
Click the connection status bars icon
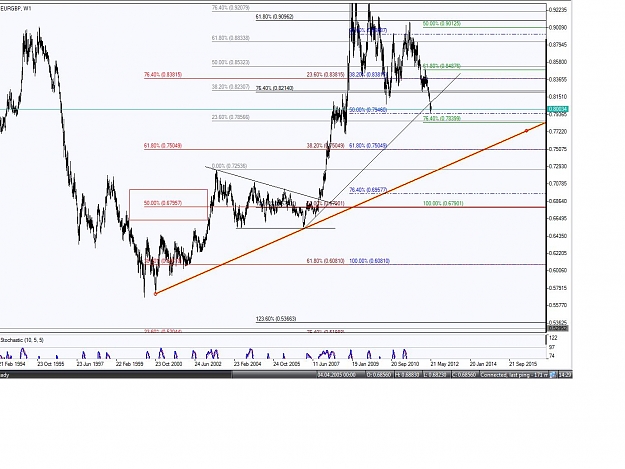coord(553,375)
